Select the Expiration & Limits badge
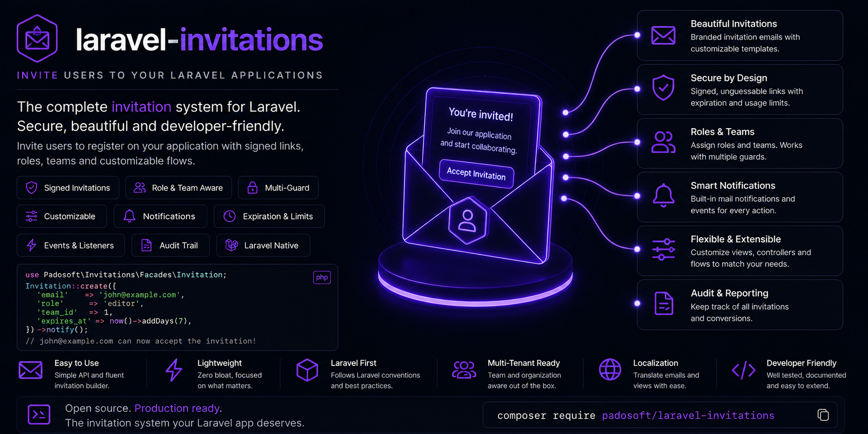This screenshot has height=434, width=868. (x=269, y=216)
